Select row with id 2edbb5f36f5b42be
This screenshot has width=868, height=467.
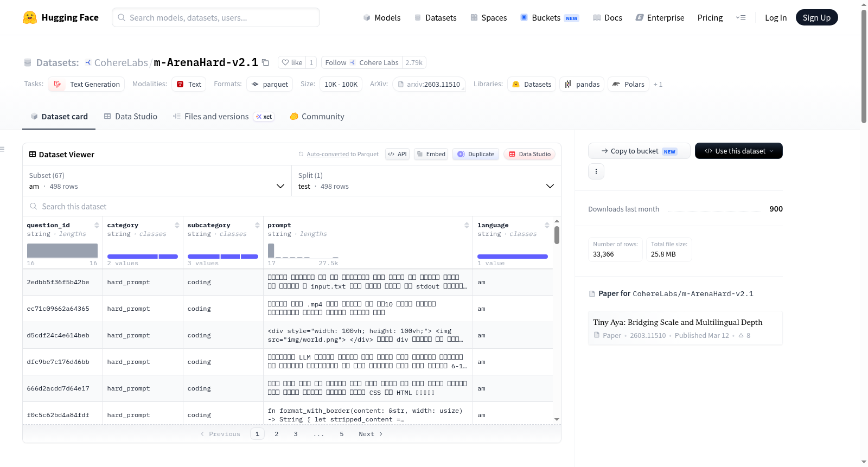click(288, 282)
